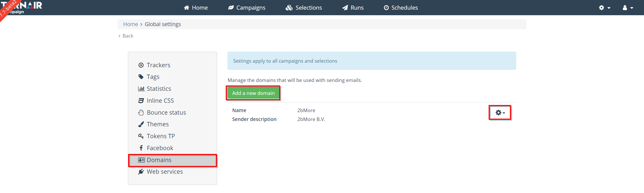Open the user account dropdown
Screen dimensions: 644x193
[628, 8]
